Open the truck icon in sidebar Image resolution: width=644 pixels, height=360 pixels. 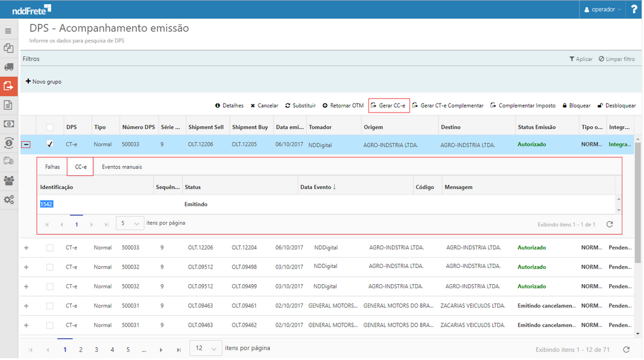click(8, 67)
